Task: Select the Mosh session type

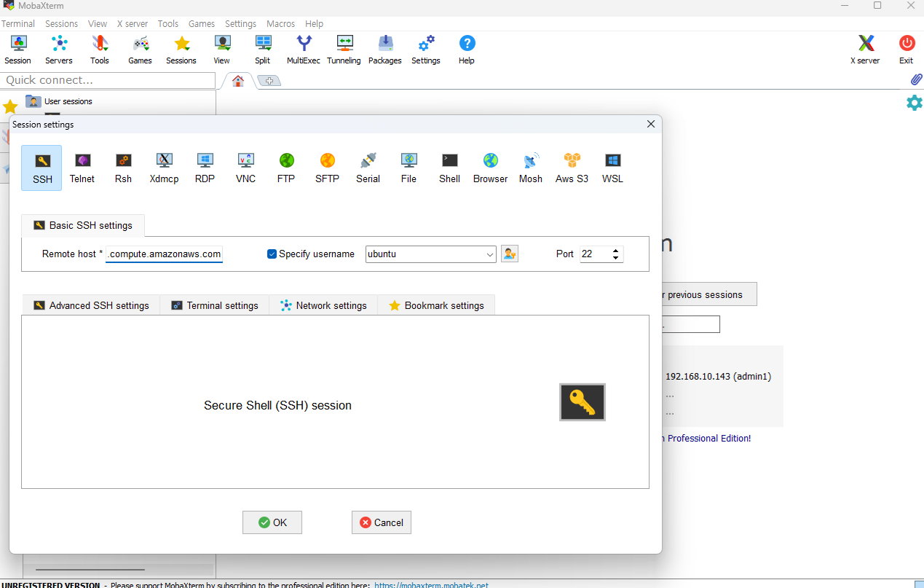Action: pos(531,168)
